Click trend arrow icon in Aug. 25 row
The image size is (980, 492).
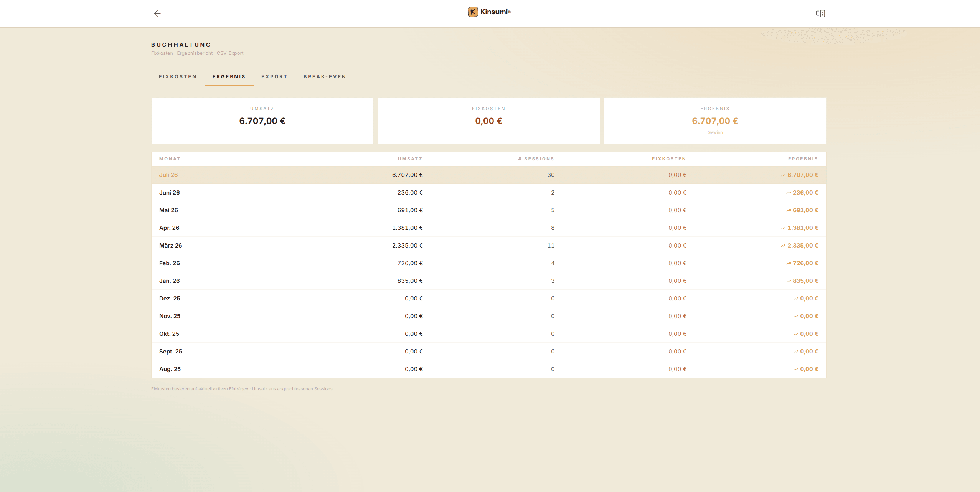[795, 370]
